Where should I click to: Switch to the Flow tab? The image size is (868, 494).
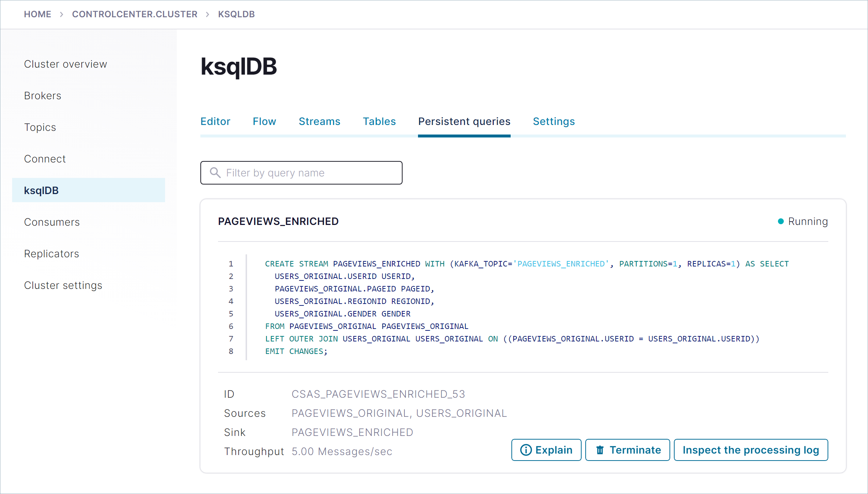tap(264, 121)
